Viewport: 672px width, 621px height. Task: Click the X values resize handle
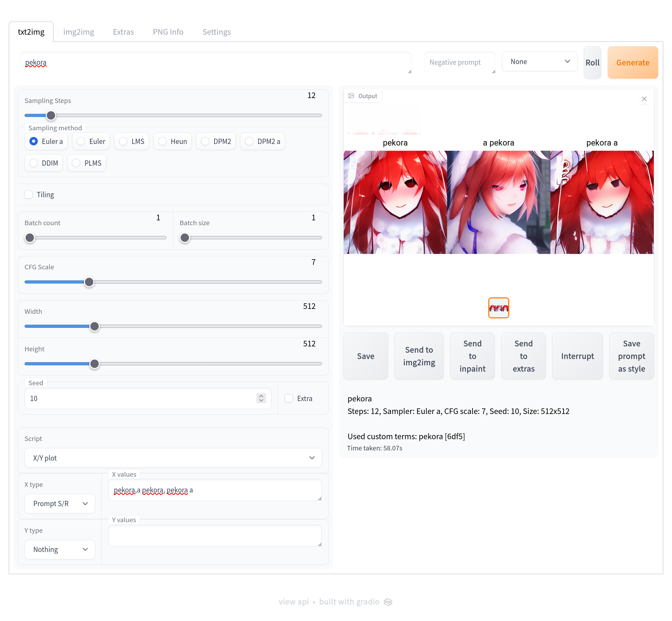coord(320,498)
